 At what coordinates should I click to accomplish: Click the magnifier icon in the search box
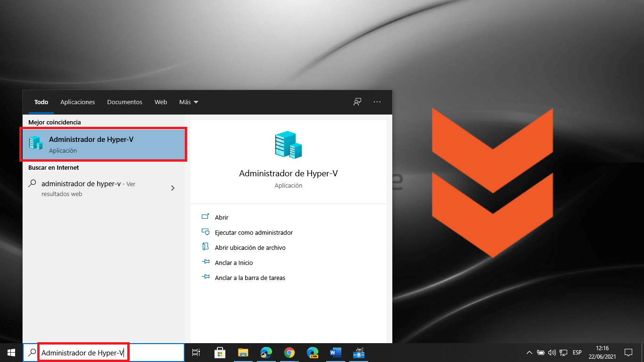[x=32, y=353]
